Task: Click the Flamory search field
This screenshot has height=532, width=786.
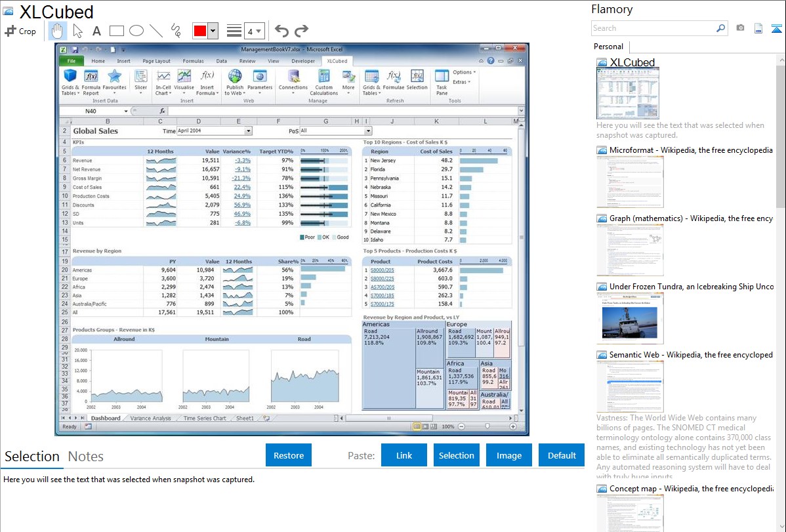Action: [x=653, y=28]
